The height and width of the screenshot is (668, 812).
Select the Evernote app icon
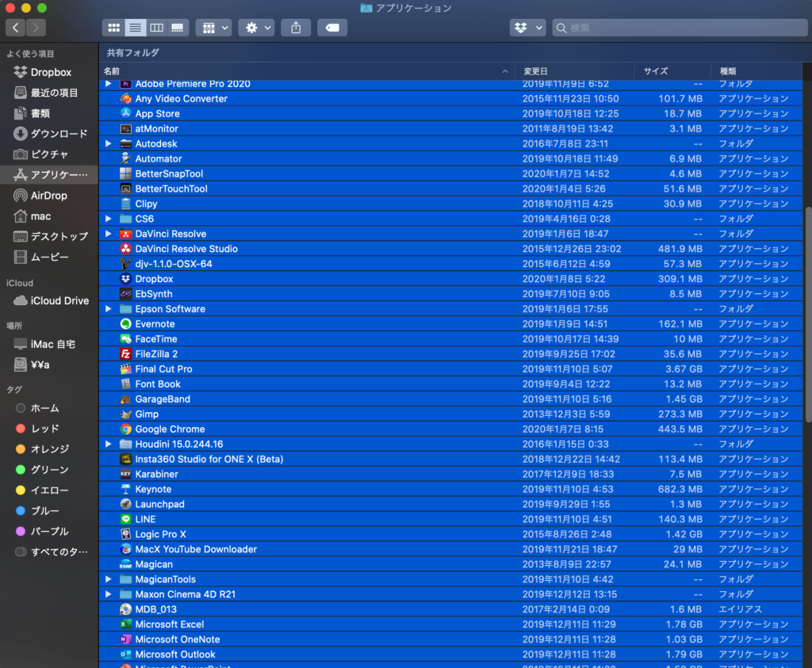pyautogui.click(x=126, y=324)
